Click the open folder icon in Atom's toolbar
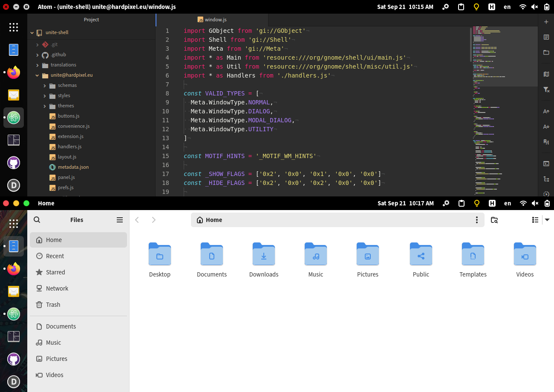 (x=546, y=52)
